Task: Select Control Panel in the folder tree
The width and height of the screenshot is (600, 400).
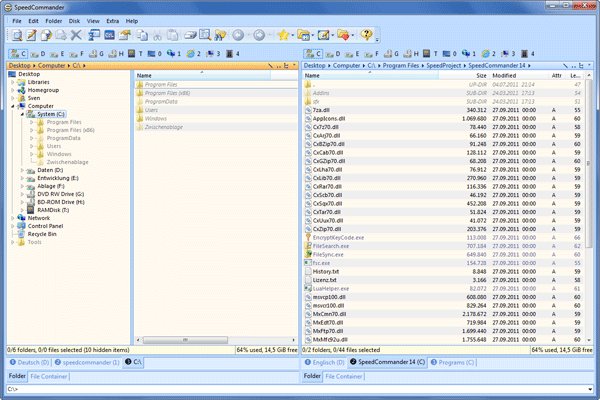Action: click(x=45, y=226)
